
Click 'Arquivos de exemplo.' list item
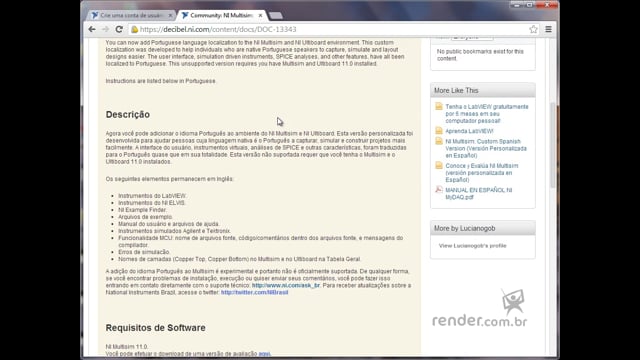point(146,217)
